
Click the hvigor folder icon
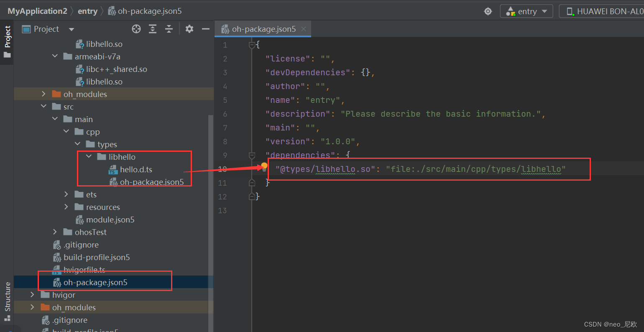click(x=45, y=294)
